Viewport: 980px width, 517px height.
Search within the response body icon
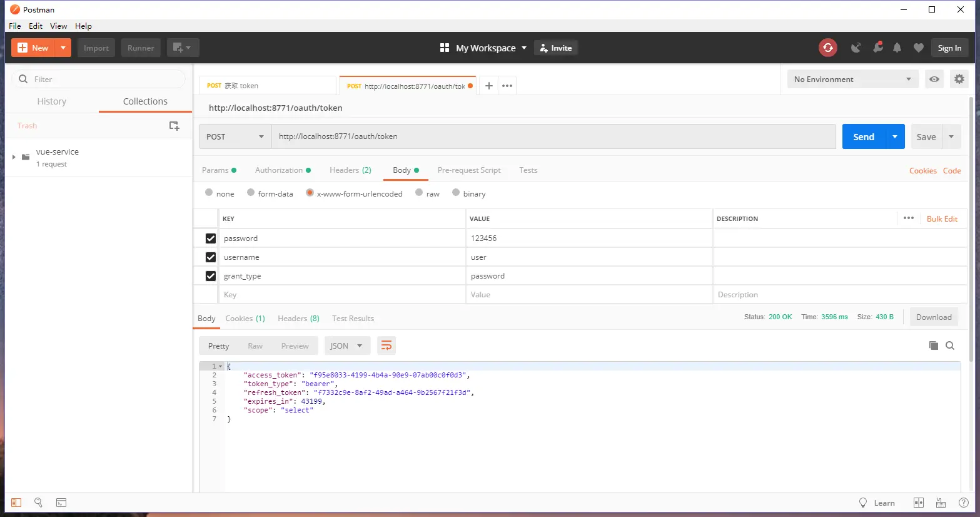950,346
